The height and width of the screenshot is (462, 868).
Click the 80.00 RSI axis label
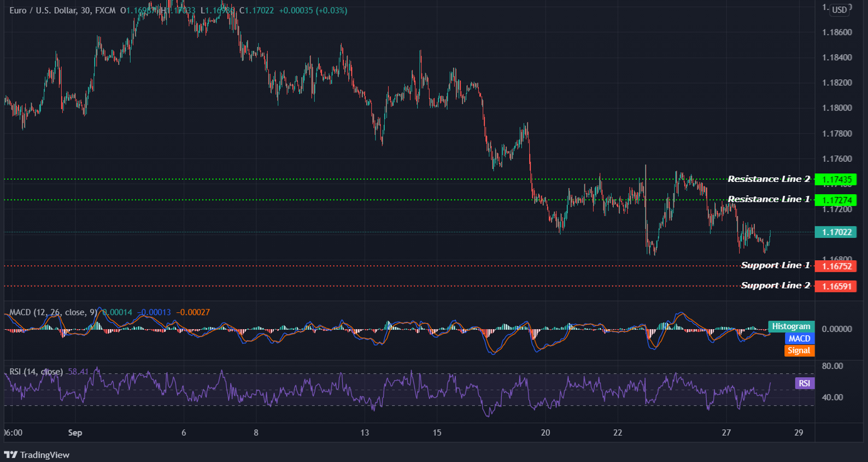832,366
